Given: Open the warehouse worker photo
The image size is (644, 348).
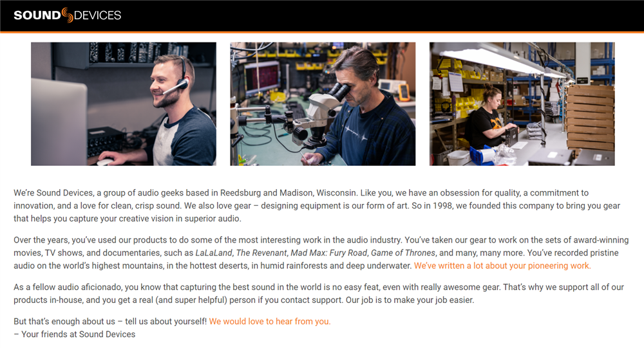Looking at the screenshot, I should 522,104.
